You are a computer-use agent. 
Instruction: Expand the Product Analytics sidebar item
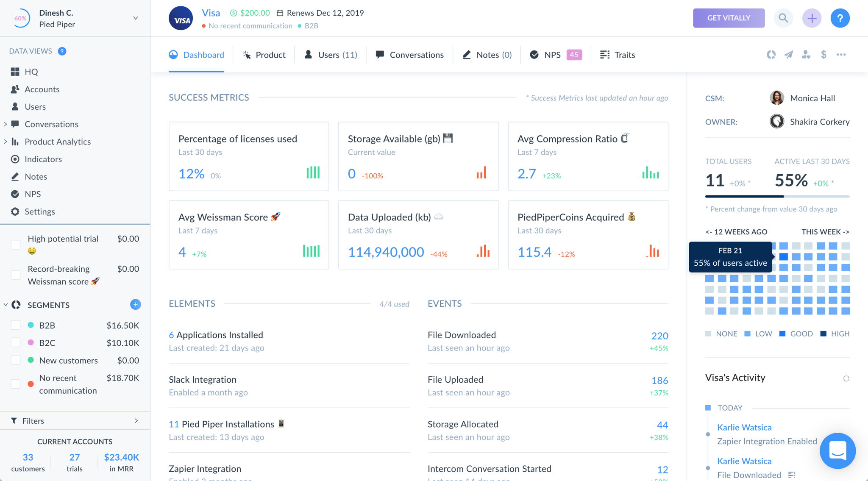click(5, 142)
